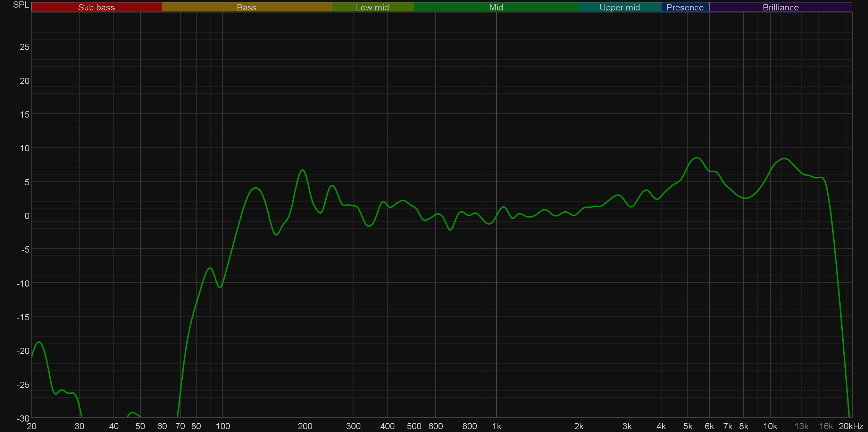Click the 25 dB axis label
Screen dimensions: 868x432
pos(24,47)
